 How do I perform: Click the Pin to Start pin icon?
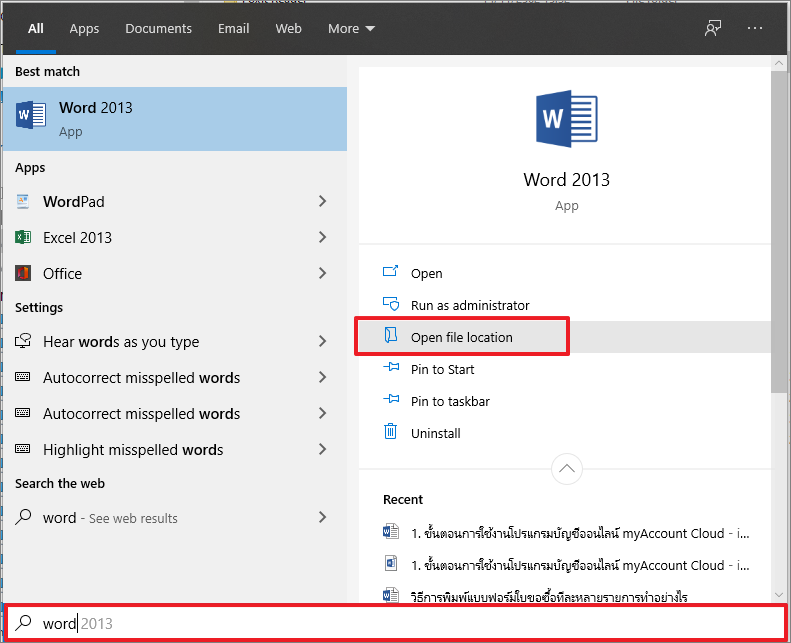click(391, 367)
